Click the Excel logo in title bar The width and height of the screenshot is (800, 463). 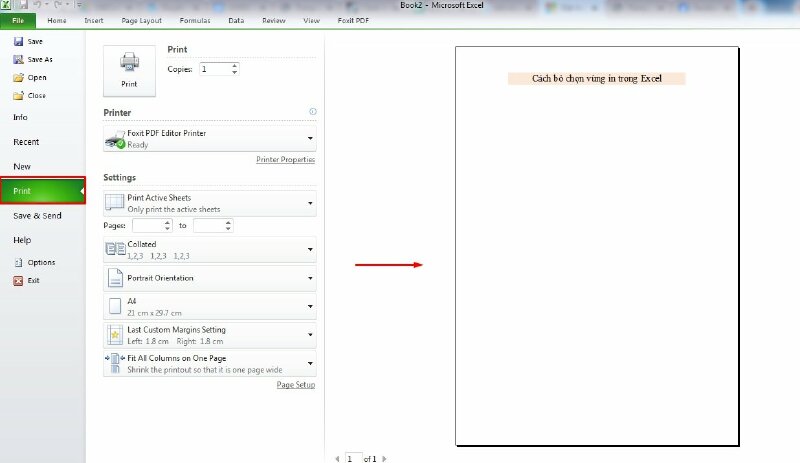click(5, 5)
